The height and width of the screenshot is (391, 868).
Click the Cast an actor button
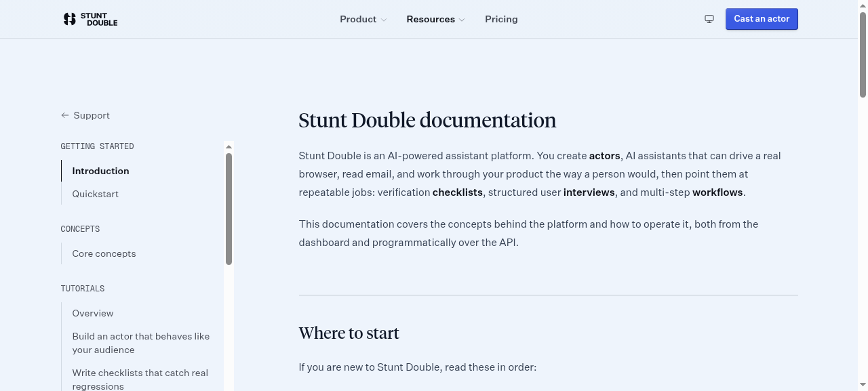[762, 19]
